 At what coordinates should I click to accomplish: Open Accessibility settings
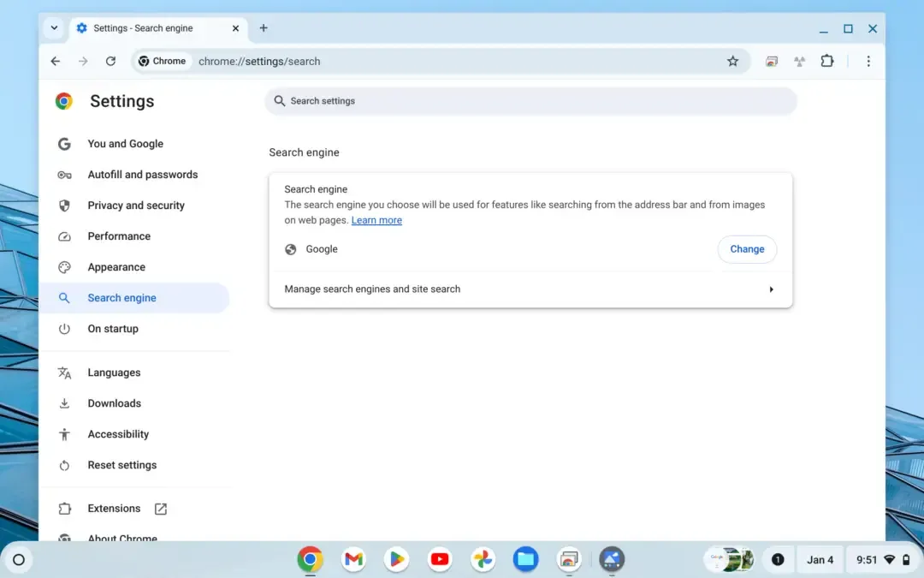(x=134, y=434)
